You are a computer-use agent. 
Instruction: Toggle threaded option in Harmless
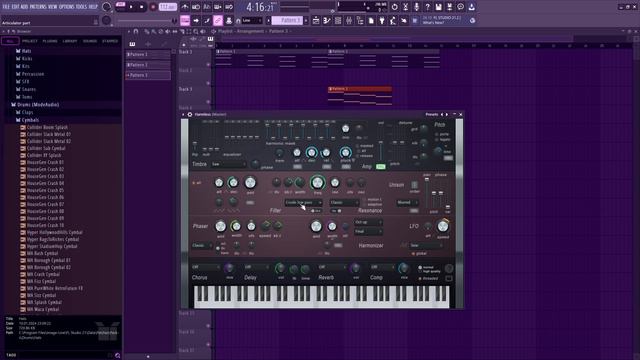point(428,278)
